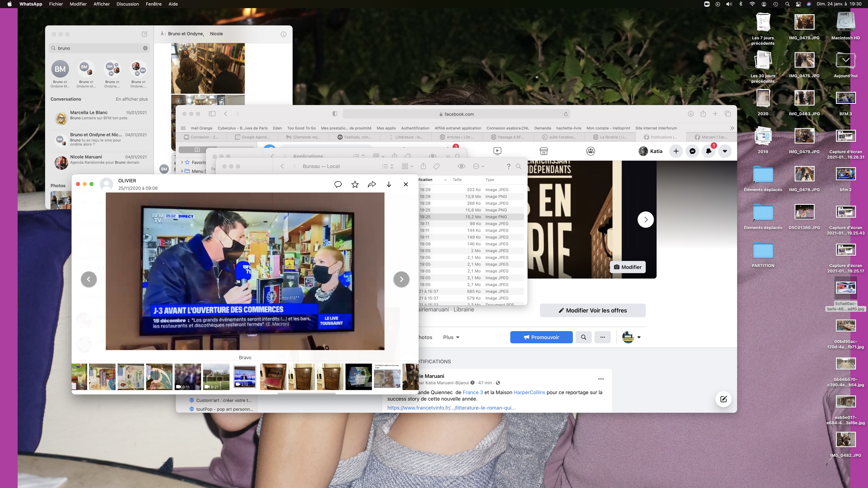Expand favorites bar overflow chevrons

[x=732, y=128]
